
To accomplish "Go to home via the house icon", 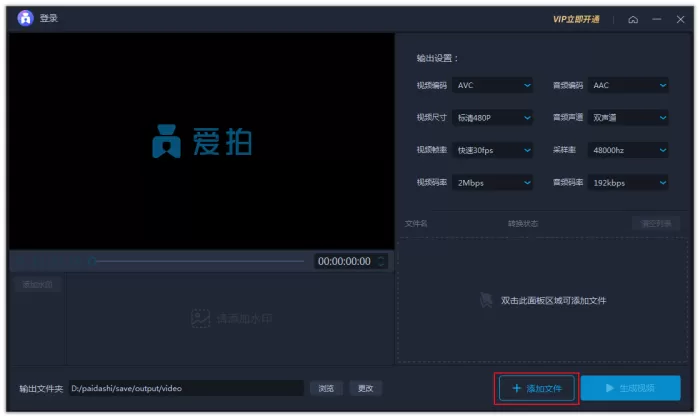I will click(x=633, y=19).
